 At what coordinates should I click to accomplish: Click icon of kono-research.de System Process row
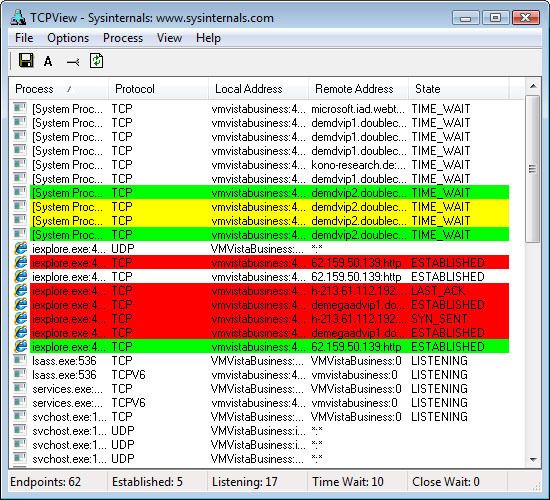(x=20, y=165)
